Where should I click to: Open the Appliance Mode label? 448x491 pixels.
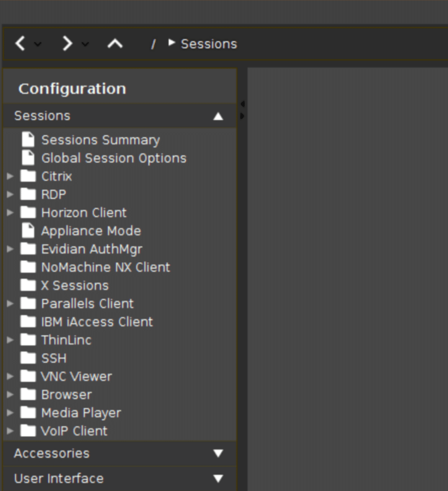click(x=91, y=231)
